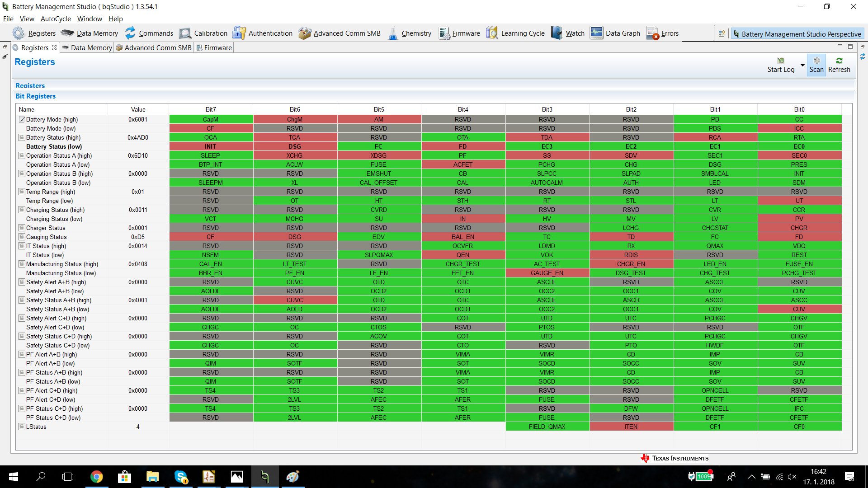Open Chrome from the Windows taskbar
Screen dimensions: 868x488
tap(96, 477)
